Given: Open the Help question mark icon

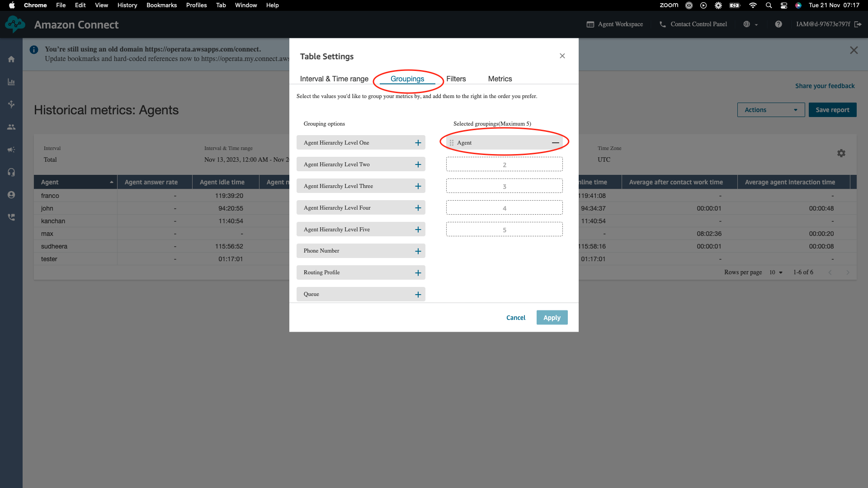Looking at the screenshot, I should (x=778, y=24).
